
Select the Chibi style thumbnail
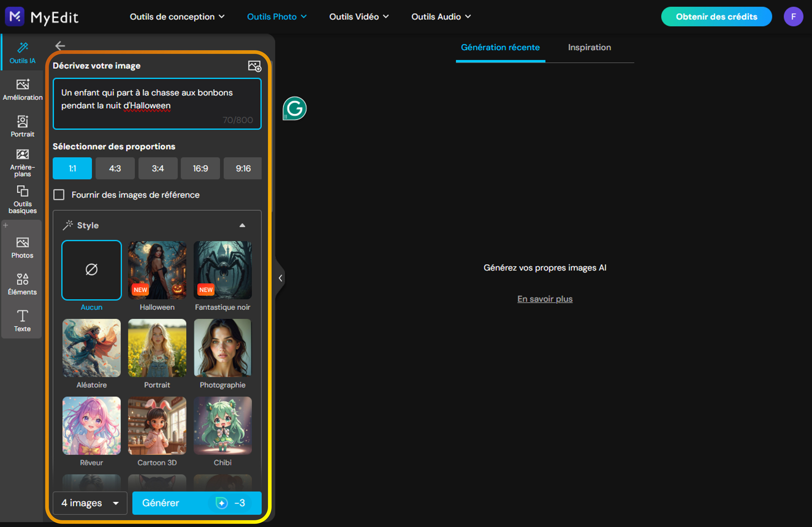(x=222, y=425)
